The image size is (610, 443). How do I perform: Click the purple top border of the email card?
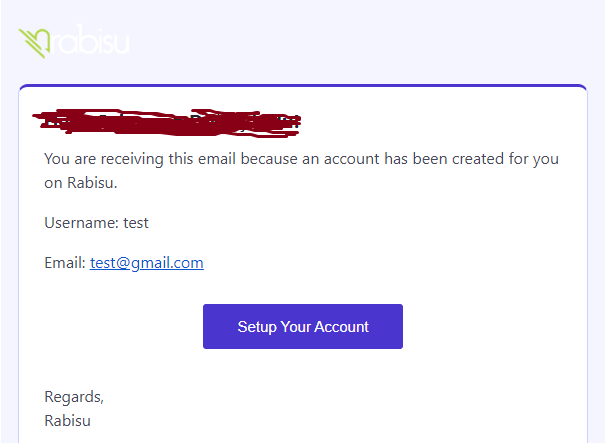[x=302, y=86]
